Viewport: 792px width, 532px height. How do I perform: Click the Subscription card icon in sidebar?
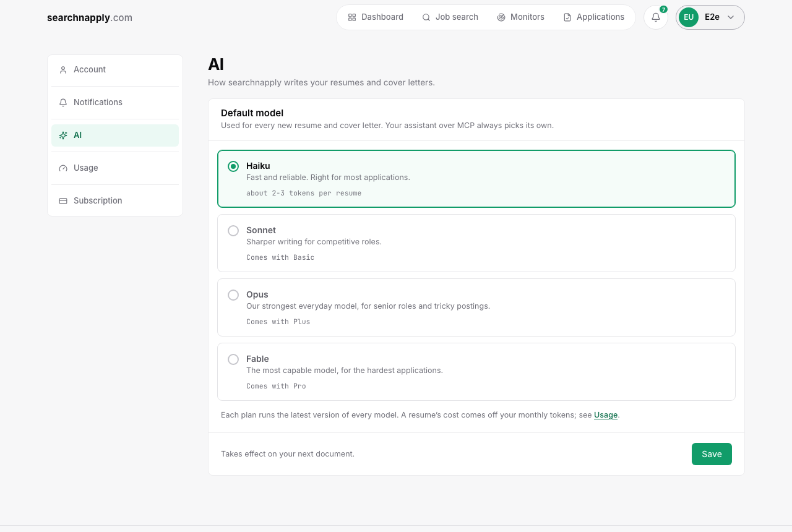pyautogui.click(x=63, y=201)
